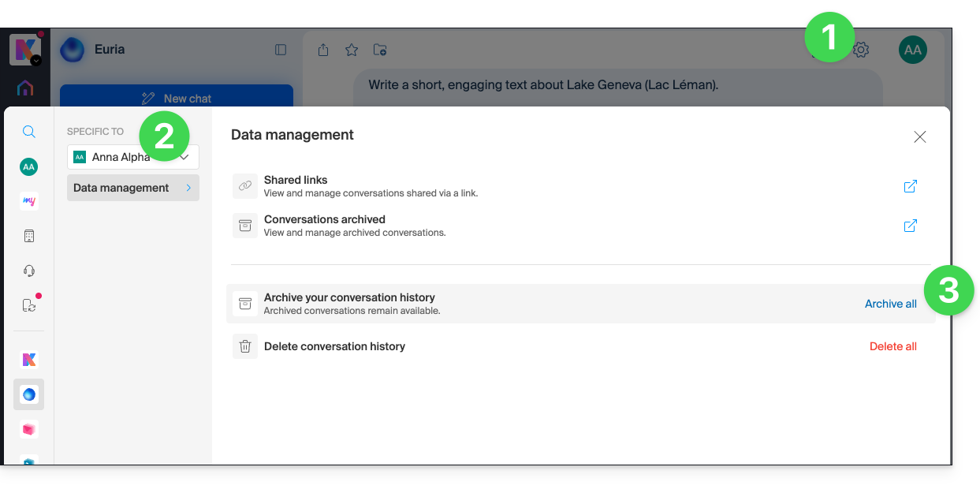Screen dimensions: 980x493
Task: Expand the Anna Alpha account dropdown
Action: point(133,157)
